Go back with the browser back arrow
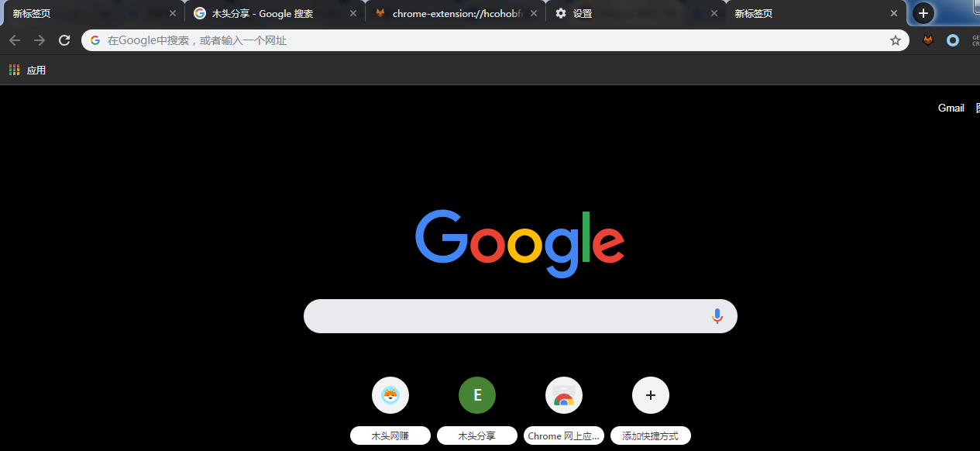The height and width of the screenshot is (451, 980). [x=15, y=40]
